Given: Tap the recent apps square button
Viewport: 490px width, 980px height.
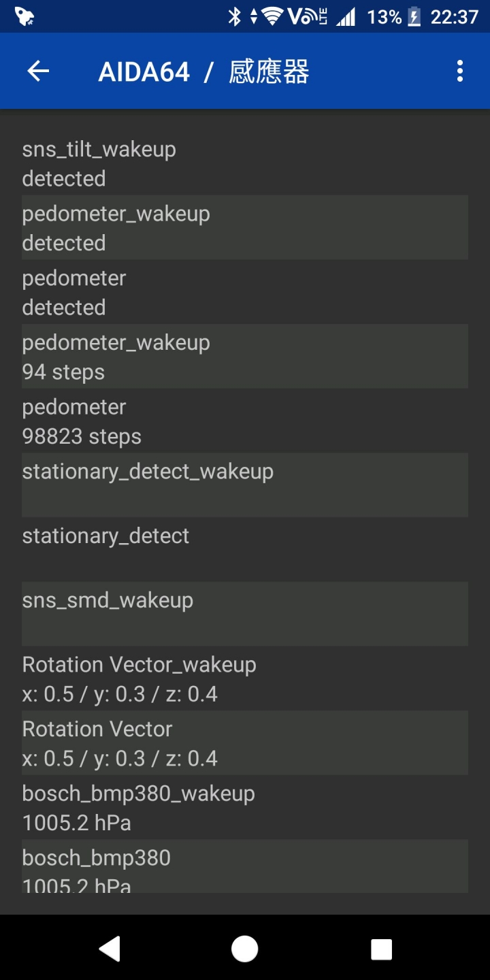Looking at the screenshot, I should (381, 948).
